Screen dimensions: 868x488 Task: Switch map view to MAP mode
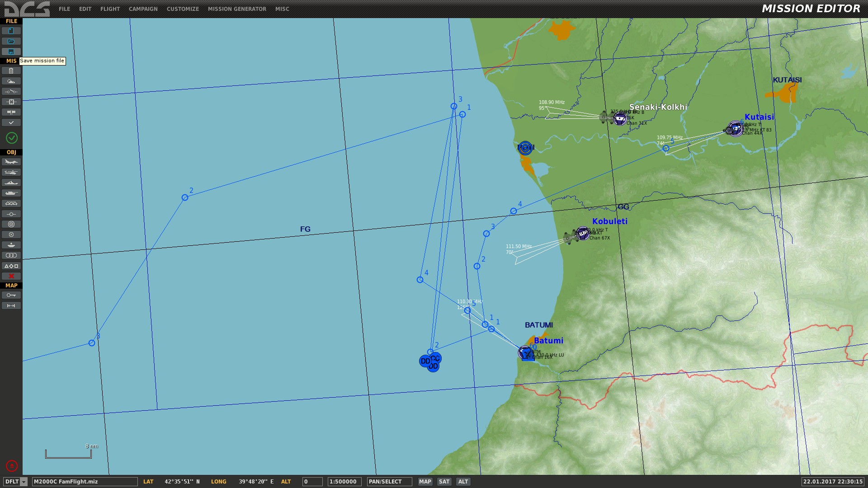[425, 482]
